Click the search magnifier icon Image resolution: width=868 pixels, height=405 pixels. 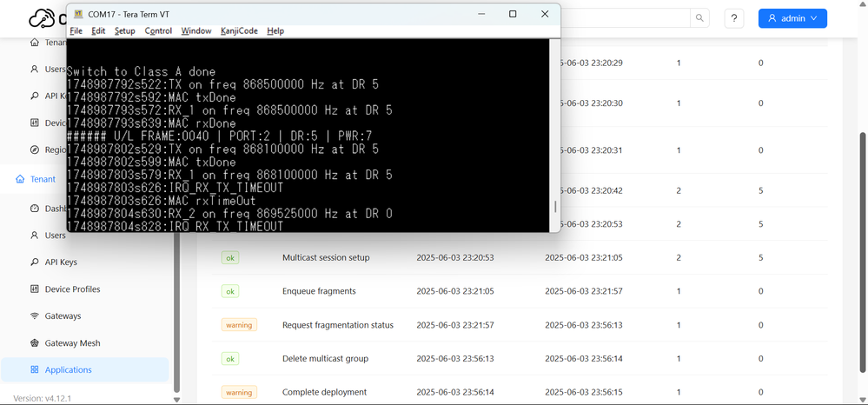tap(699, 18)
